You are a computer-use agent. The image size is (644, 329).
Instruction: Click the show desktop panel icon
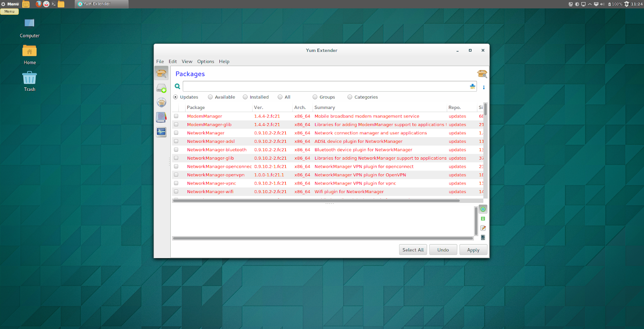(26, 4)
